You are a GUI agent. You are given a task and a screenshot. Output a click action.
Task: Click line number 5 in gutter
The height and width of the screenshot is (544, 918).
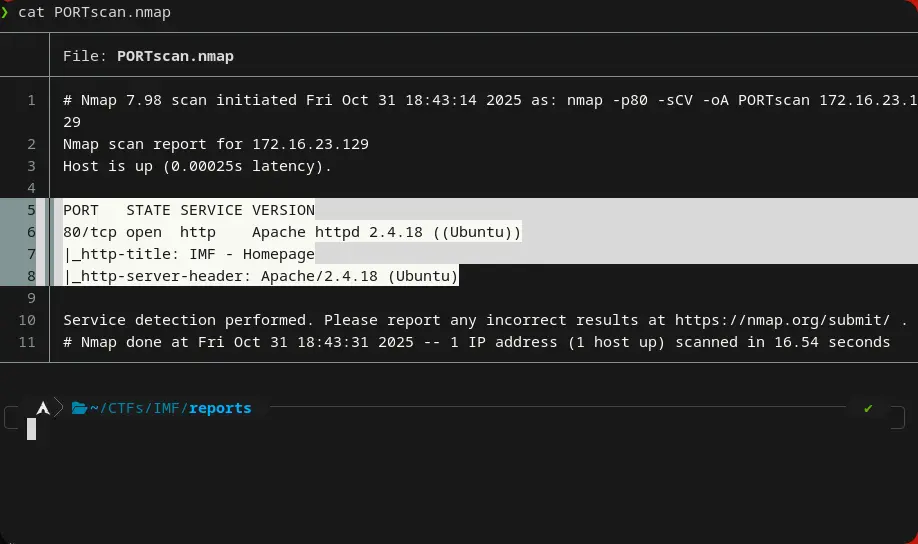coord(31,210)
